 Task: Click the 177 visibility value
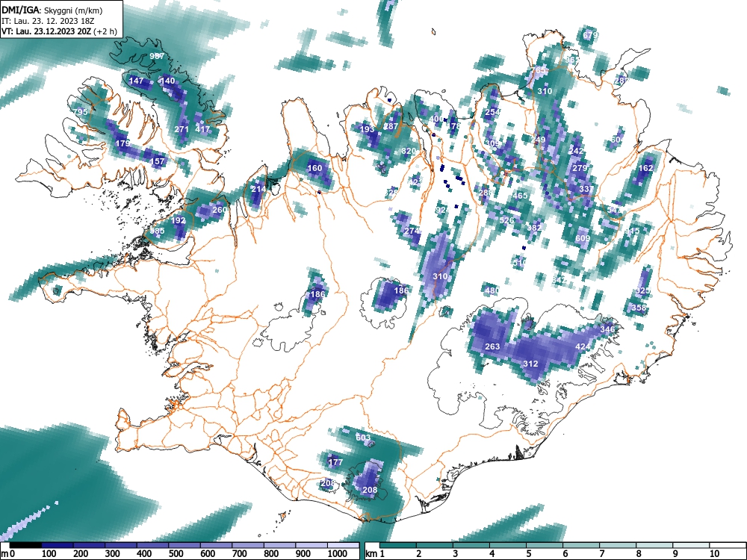[336, 462]
